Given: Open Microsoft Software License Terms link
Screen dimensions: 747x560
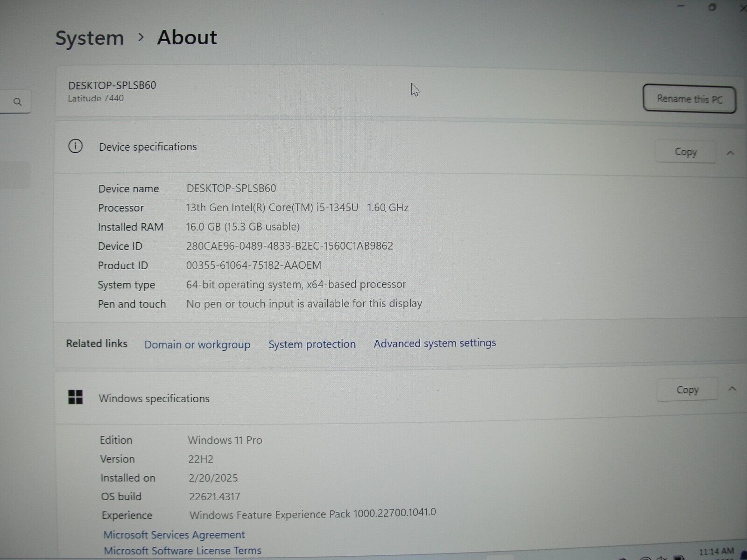Looking at the screenshot, I should point(183,551).
